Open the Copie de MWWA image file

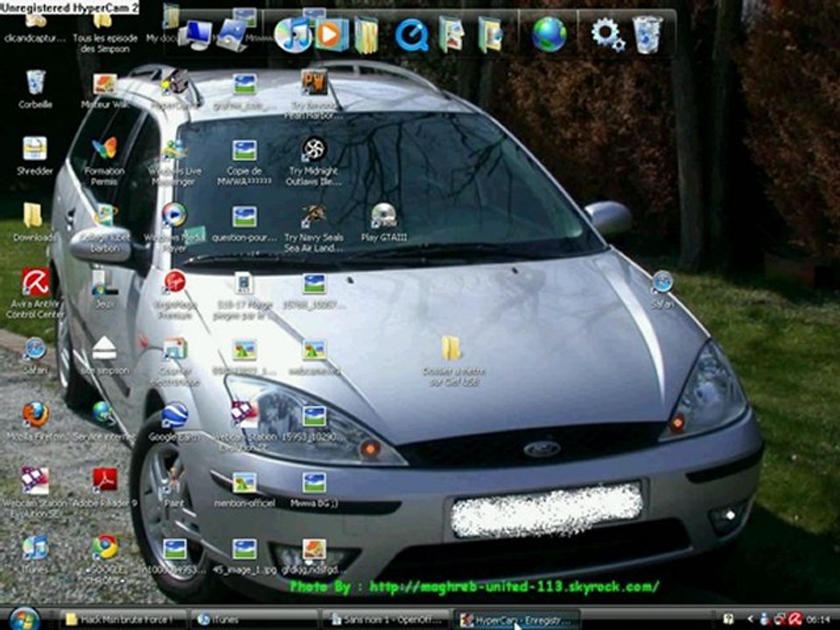click(244, 161)
